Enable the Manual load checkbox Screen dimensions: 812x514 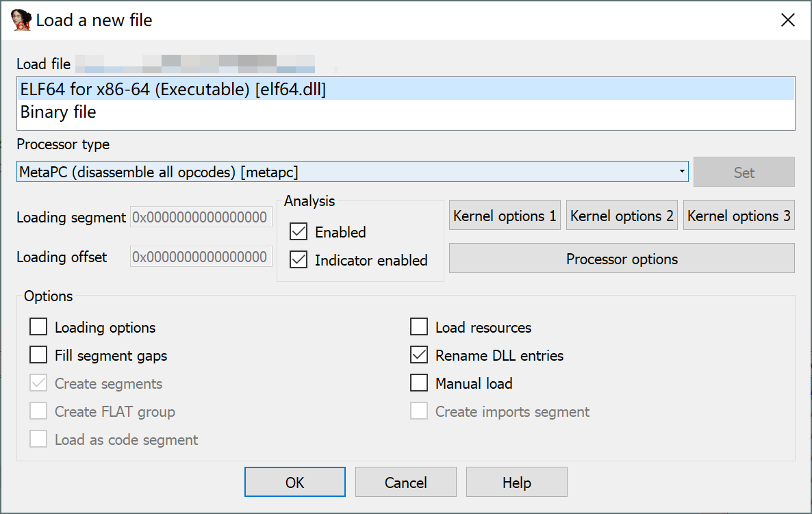point(419,383)
